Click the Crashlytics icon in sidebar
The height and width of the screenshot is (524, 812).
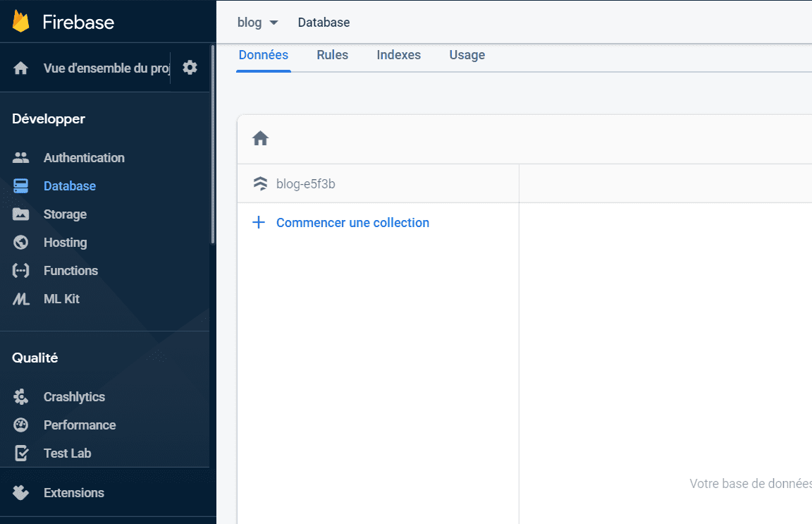[x=21, y=397]
